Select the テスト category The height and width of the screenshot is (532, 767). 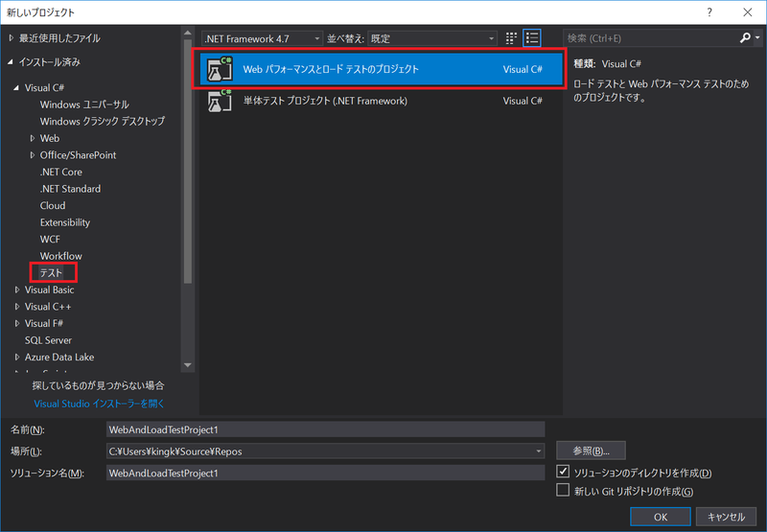coord(52,273)
